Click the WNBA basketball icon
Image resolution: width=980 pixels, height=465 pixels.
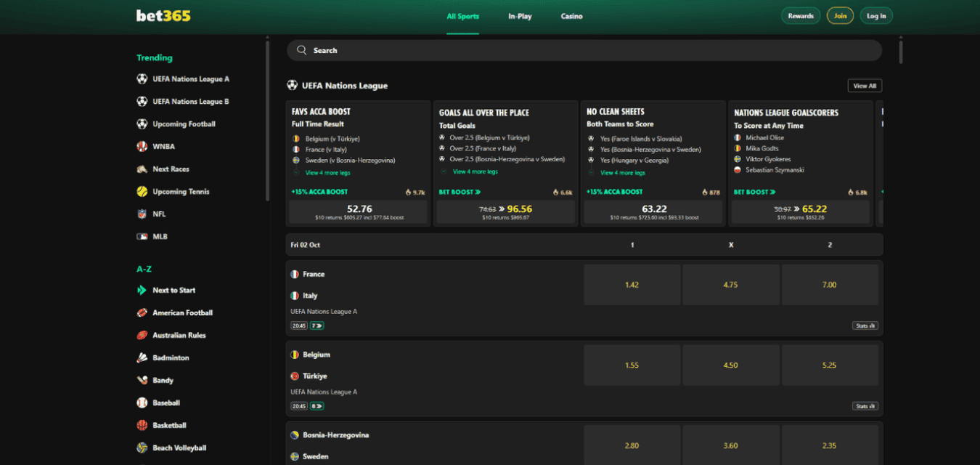coord(142,147)
